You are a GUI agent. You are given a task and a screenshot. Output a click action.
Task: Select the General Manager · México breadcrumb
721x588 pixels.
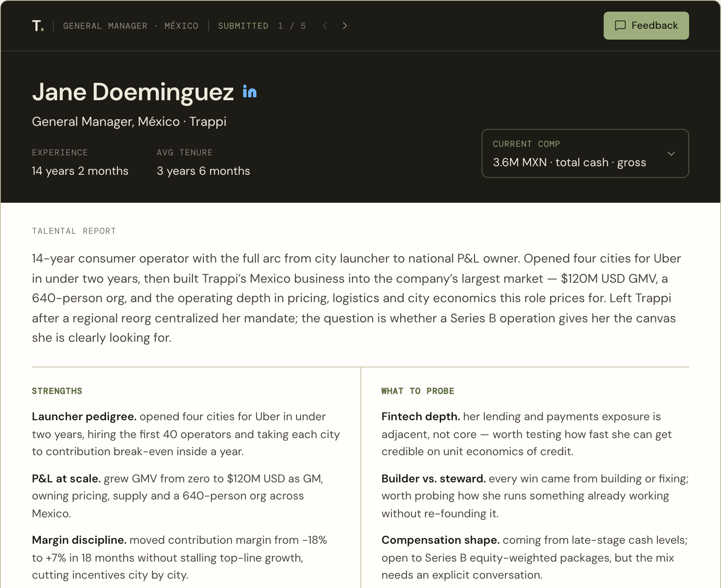pyautogui.click(x=131, y=26)
